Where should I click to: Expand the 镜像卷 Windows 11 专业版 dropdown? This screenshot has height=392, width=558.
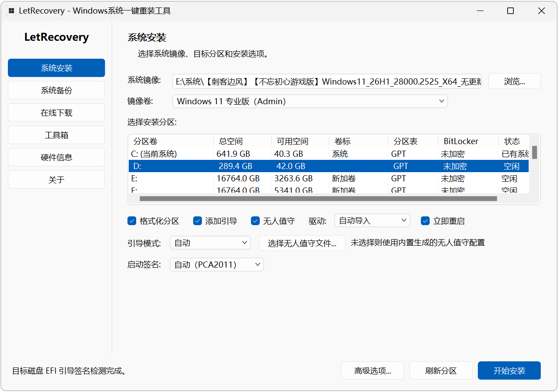310,101
